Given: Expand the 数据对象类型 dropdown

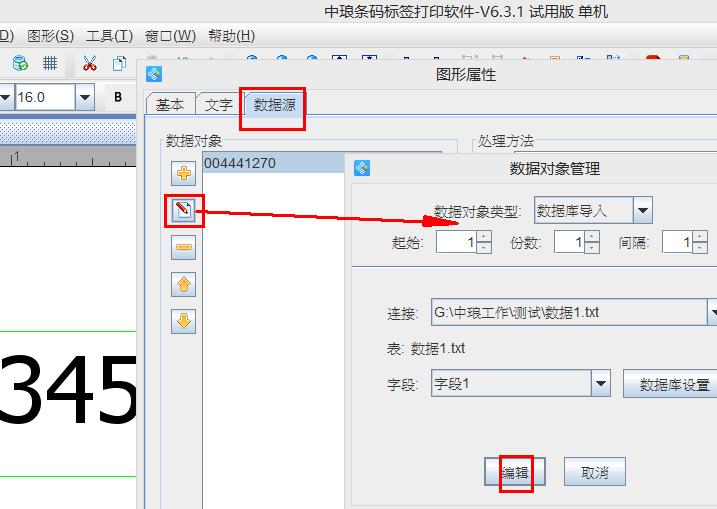Looking at the screenshot, I should click(642, 210).
